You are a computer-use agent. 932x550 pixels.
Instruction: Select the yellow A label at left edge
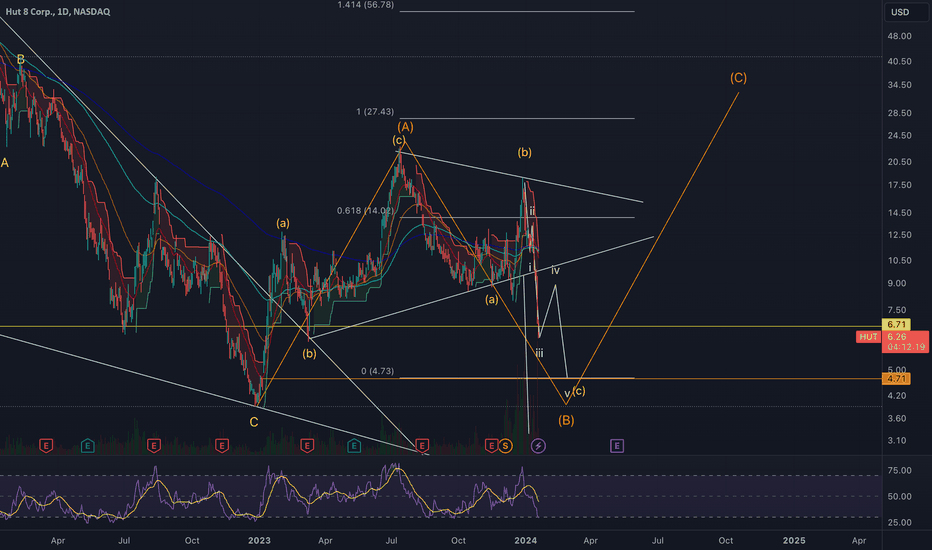pyautogui.click(x=4, y=163)
